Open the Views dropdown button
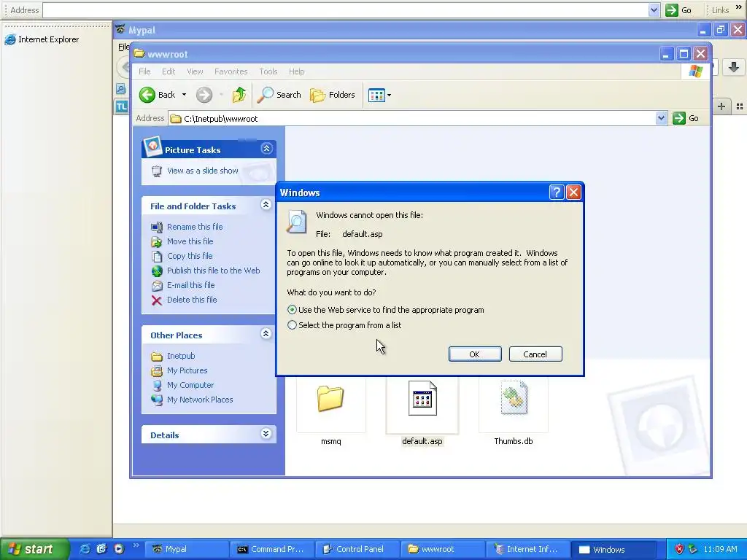The image size is (747, 560). pos(379,95)
